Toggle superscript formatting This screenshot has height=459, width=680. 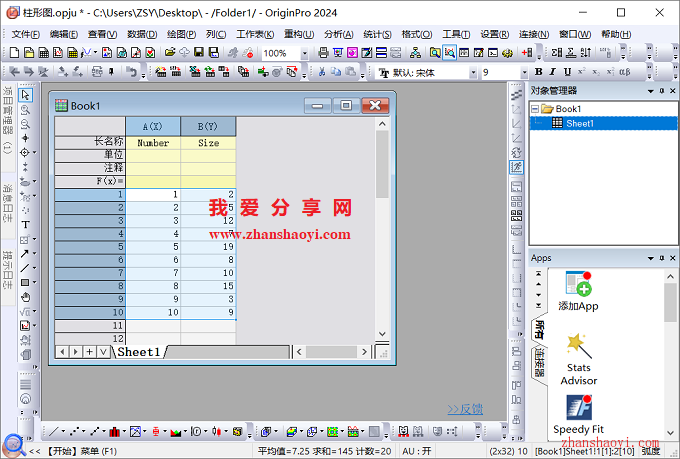(582, 72)
